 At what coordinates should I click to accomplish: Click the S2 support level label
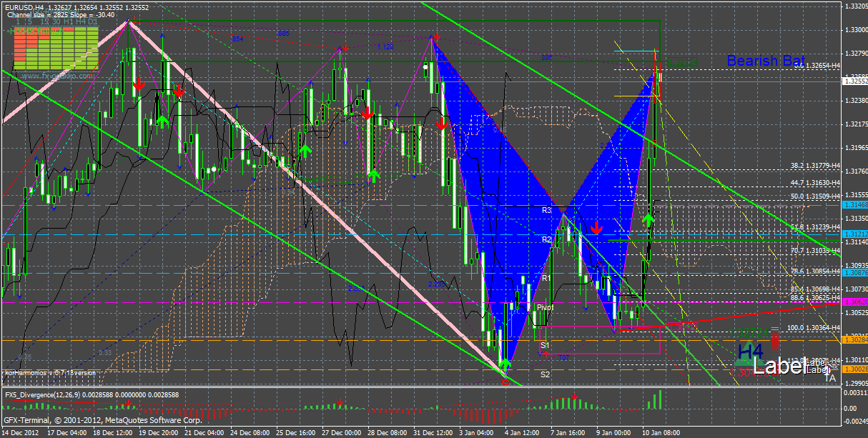point(546,374)
